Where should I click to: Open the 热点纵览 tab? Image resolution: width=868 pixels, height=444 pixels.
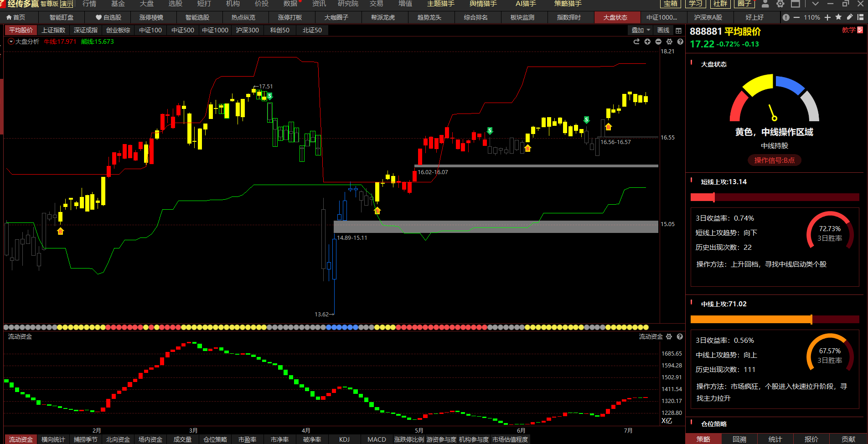pos(243,17)
